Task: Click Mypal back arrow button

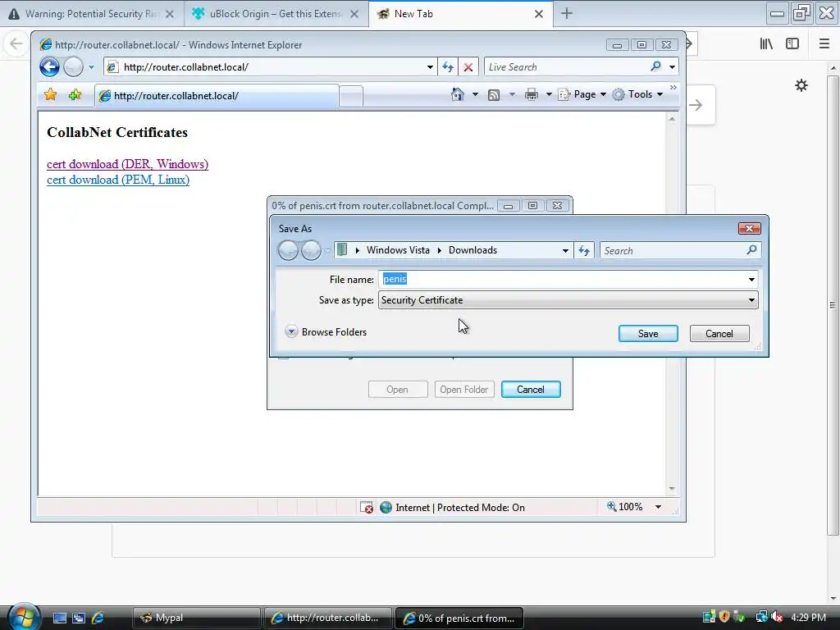Action: [x=16, y=43]
